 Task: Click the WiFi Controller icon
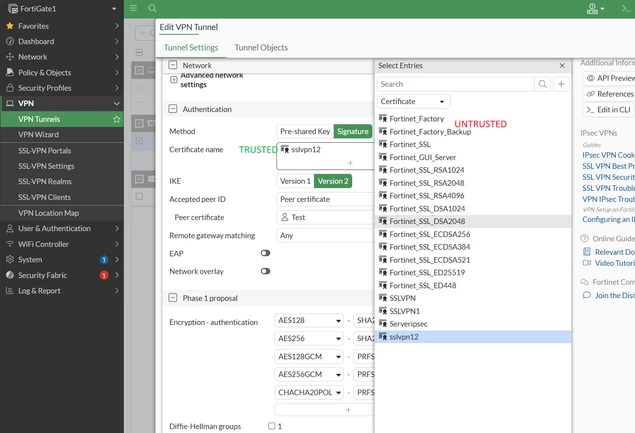coord(10,244)
